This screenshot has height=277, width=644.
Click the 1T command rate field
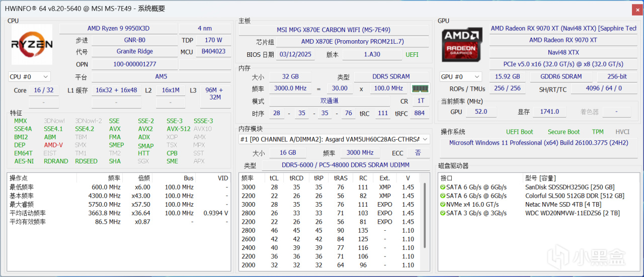421,101
